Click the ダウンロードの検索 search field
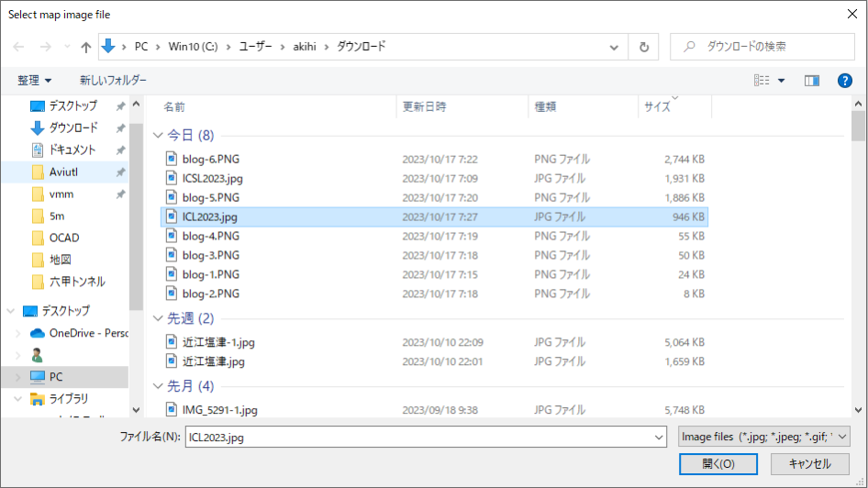868x488 pixels. click(762, 47)
